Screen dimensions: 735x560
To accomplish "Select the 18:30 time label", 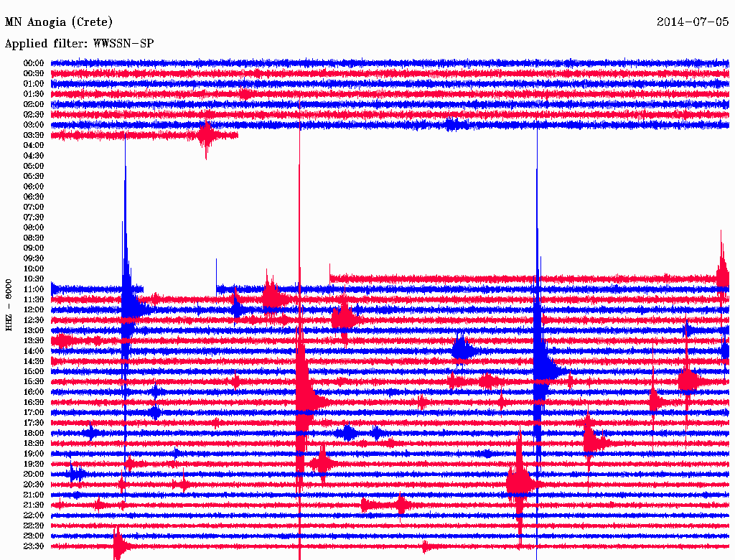I will point(33,443).
